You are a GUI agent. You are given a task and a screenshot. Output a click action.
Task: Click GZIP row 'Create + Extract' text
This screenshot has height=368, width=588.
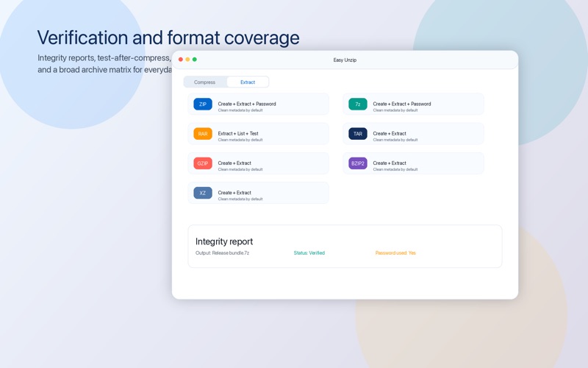234,163
